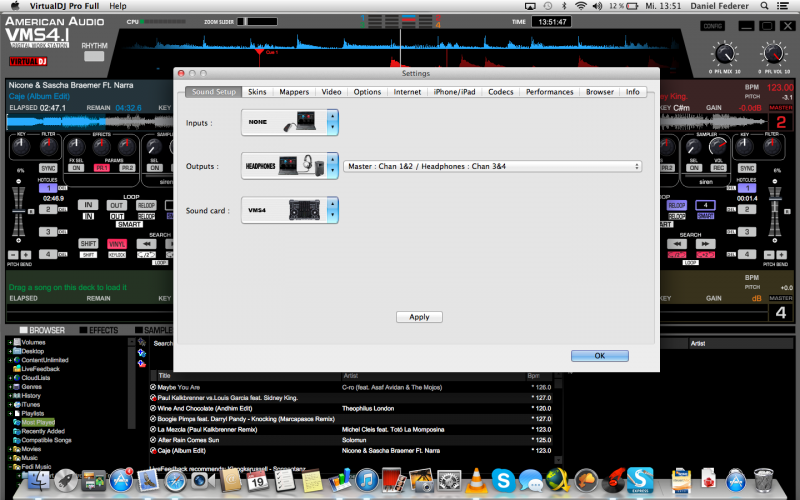Click right deck search fast-forward button
The width and height of the screenshot is (800, 500).
(705, 244)
